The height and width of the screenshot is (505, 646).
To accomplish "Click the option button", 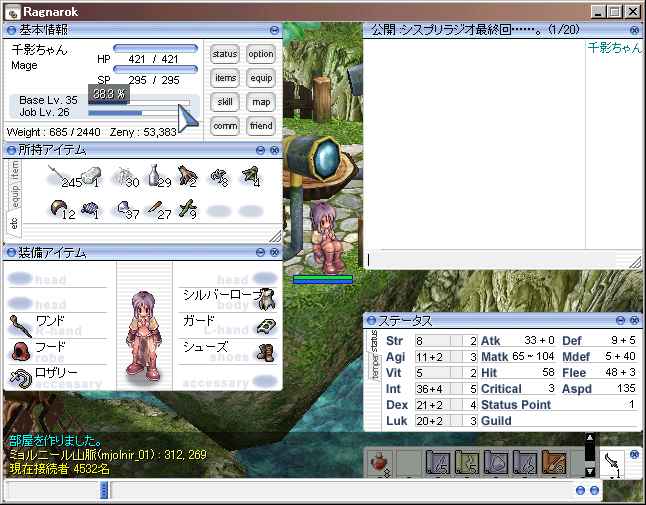I will [261, 54].
